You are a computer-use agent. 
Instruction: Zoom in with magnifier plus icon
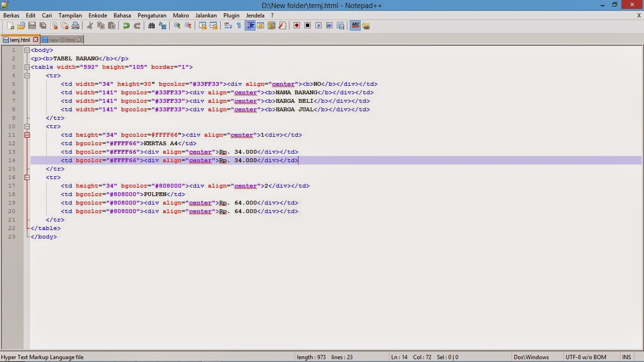177,25
